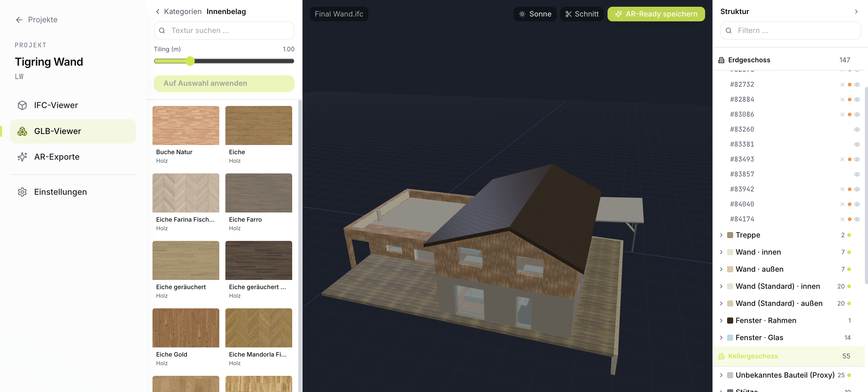The width and height of the screenshot is (868, 392).
Task: Toggle visibility of element #83260
Action: [857, 129]
